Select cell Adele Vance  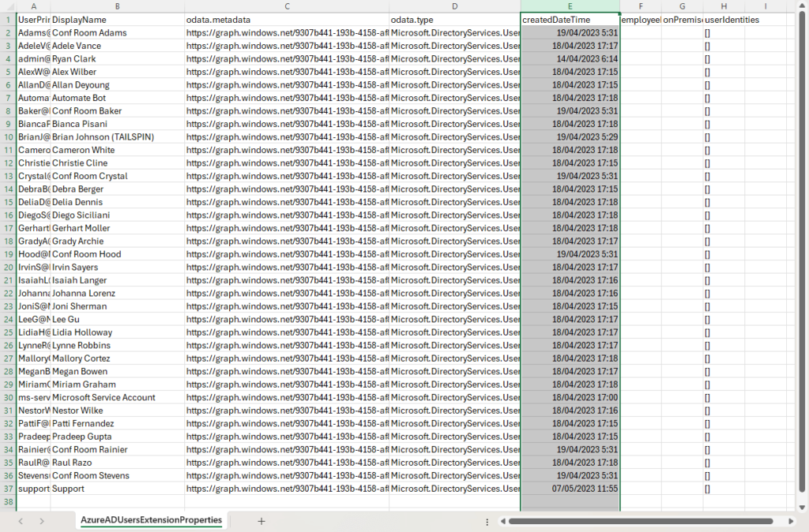118,46
